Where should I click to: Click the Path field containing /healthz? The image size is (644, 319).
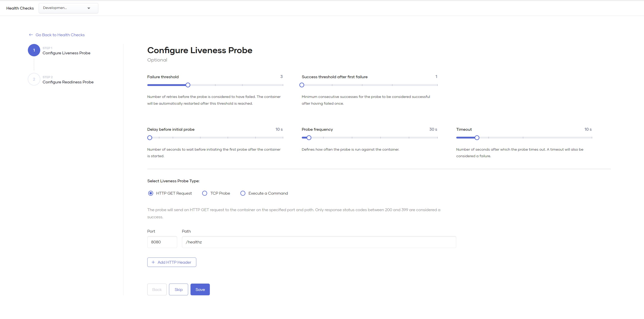point(319,242)
